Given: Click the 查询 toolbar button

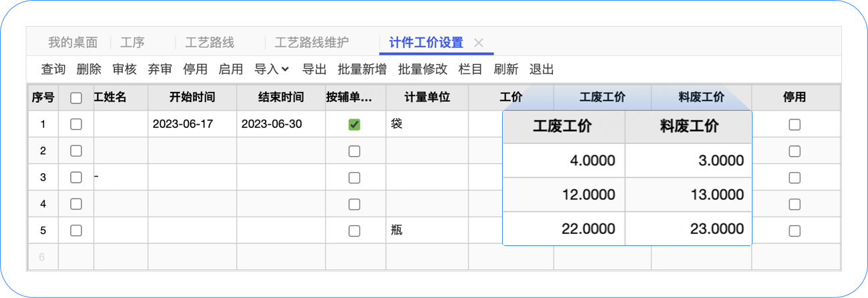Looking at the screenshot, I should pos(53,69).
